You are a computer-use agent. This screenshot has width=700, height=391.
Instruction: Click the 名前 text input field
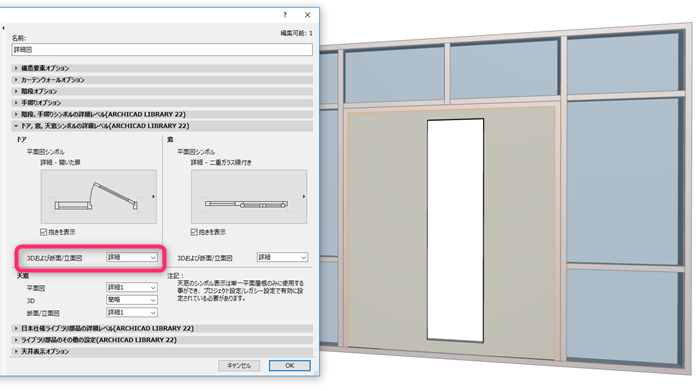pyautogui.click(x=162, y=50)
